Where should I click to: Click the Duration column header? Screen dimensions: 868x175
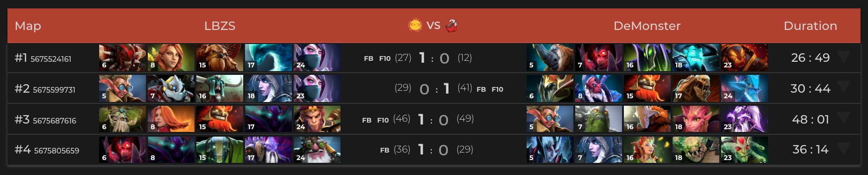pyautogui.click(x=810, y=26)
